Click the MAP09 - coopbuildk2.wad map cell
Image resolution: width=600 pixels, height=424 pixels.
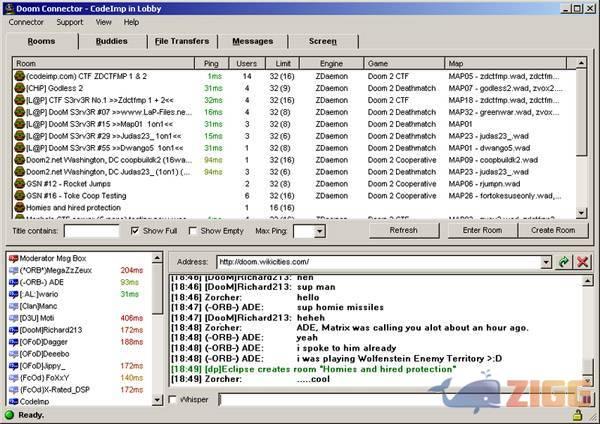pos(493,160)
